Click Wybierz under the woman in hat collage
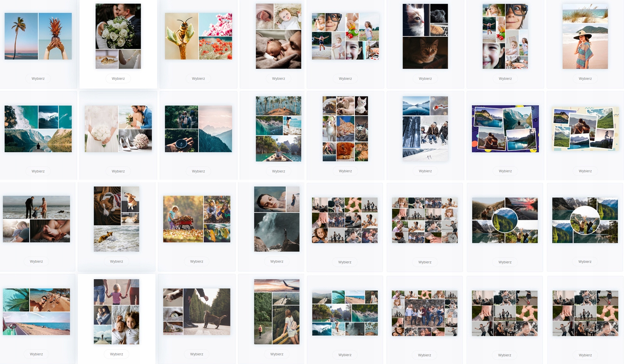This screenshot has width=624, height=364. click(x=585, y=79)
